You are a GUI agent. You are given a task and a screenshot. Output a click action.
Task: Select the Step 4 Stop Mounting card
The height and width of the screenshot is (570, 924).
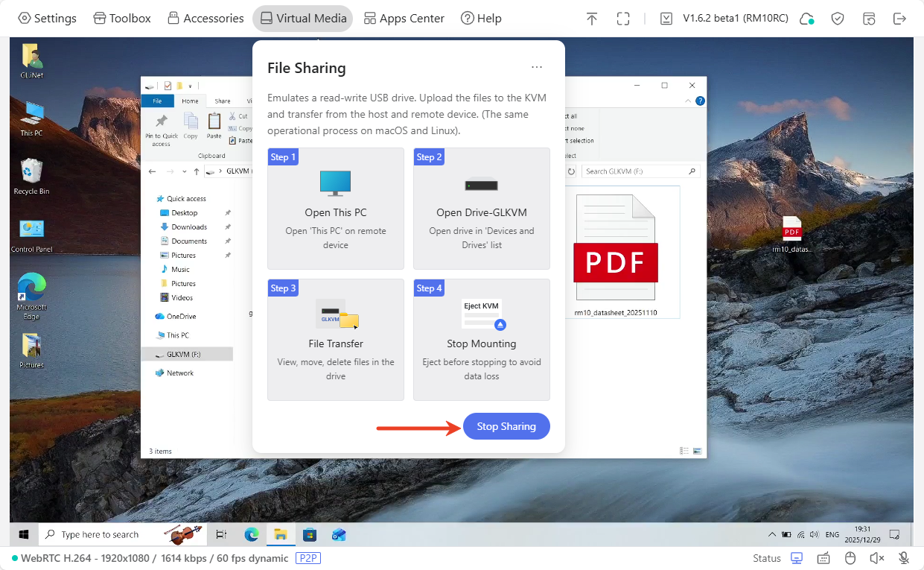482,340
